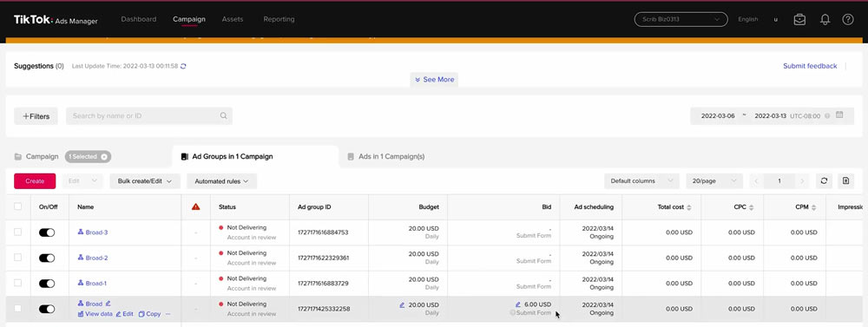The width and height of the screenshot is (868, 327).
Task: Switch to Ads in 1 Campaign(s) tab
Action: pos(386,157)
